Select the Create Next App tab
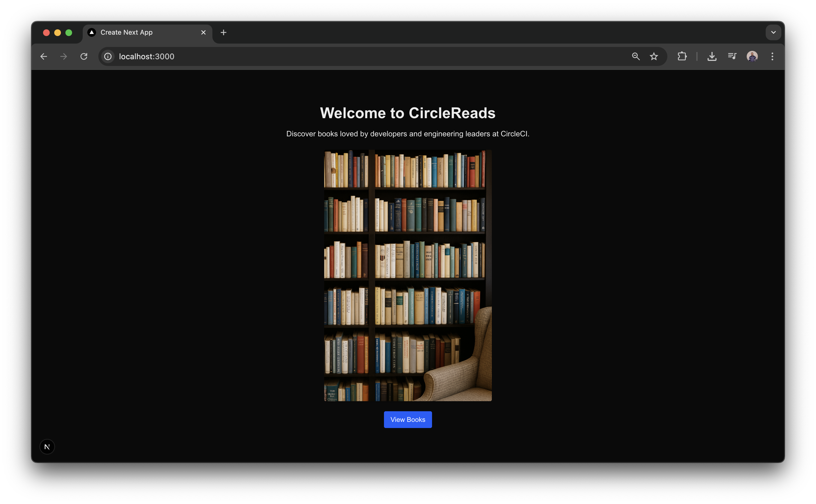 click(x=147, y=33)
